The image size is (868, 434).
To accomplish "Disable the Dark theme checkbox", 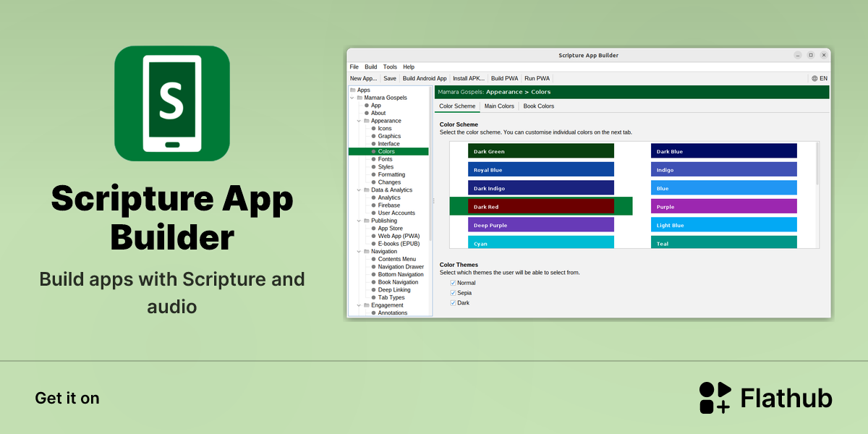I will point(453,303).
